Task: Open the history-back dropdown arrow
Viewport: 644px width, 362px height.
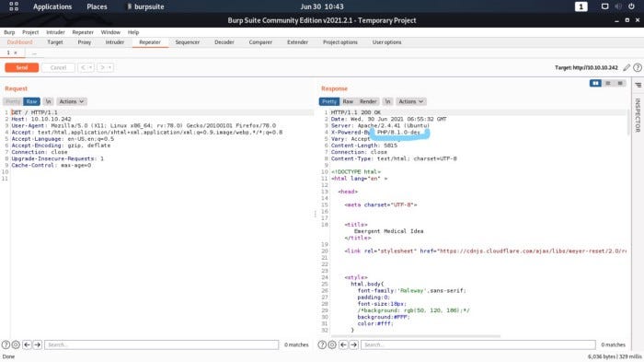Action: pos(91,67)
